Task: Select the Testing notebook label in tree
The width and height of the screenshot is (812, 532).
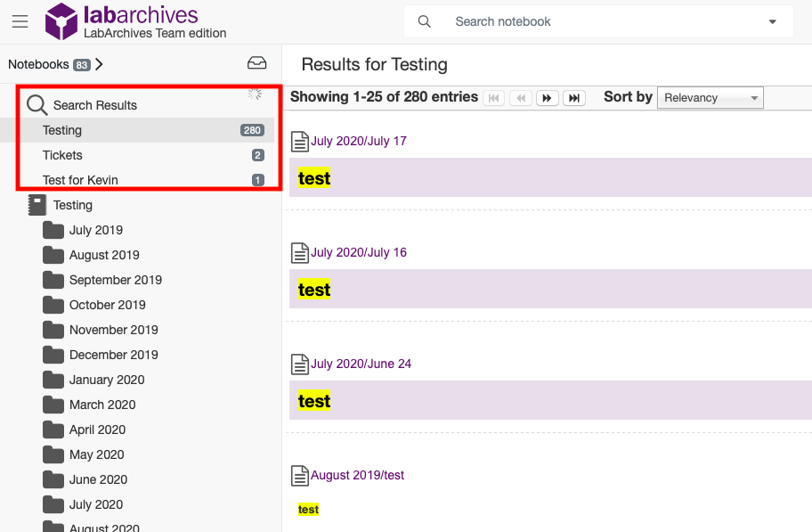Action: 72,205
